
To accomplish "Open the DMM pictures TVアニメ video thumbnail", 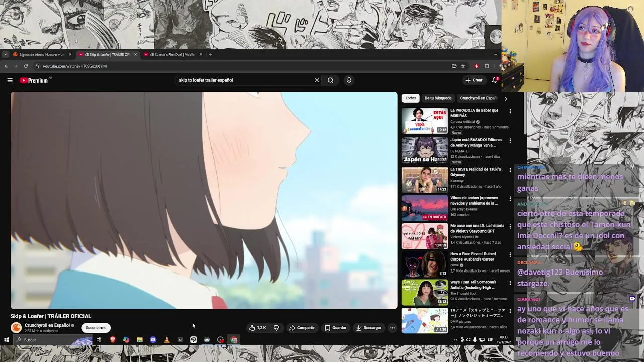I will point(425,320).
